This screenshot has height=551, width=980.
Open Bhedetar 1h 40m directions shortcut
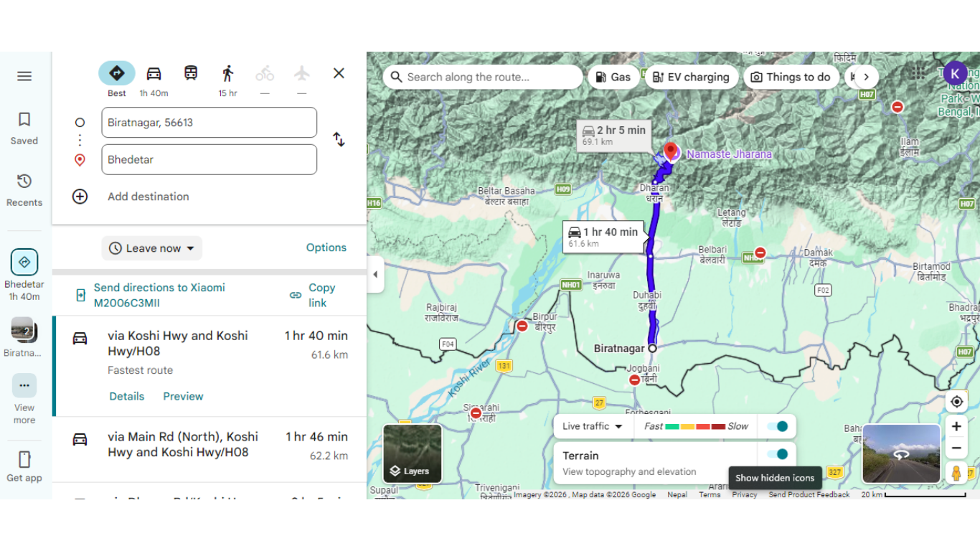tap(24, 275)
